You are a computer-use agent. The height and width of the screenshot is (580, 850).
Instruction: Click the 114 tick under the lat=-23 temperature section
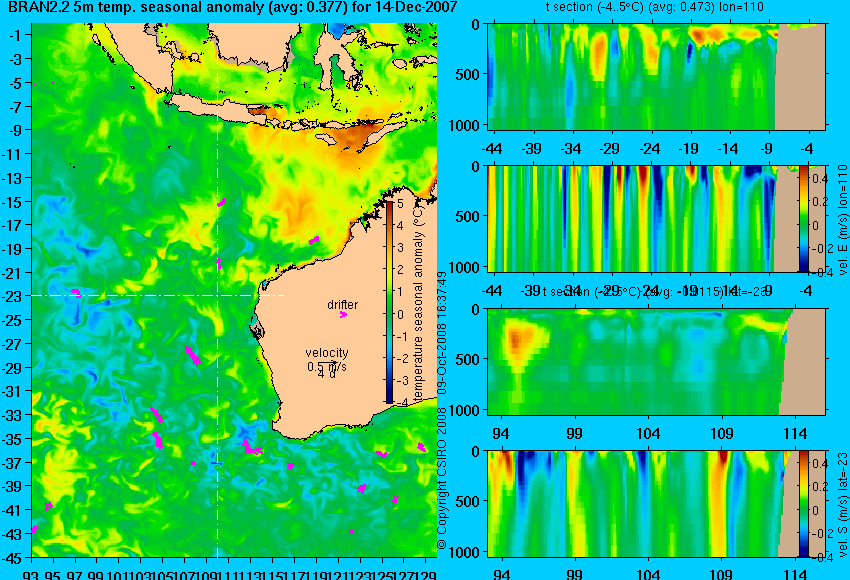pos(795,434)
